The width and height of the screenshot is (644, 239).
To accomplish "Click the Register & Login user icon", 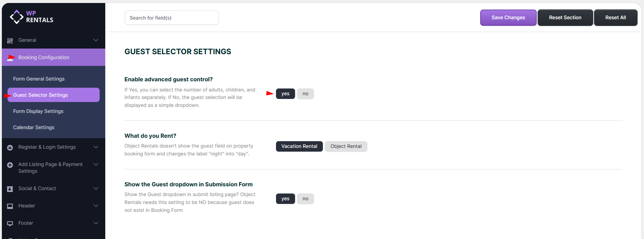I will [x=10, y=148].
